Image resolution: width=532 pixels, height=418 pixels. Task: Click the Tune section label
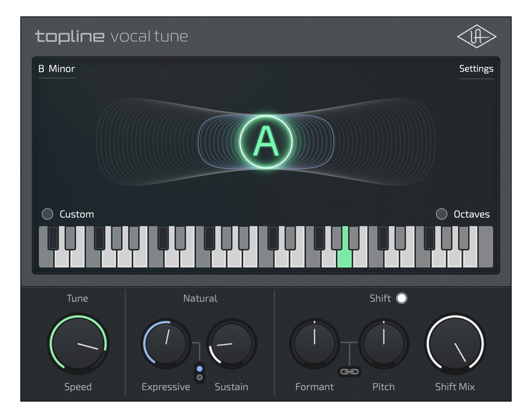[77, 298]
